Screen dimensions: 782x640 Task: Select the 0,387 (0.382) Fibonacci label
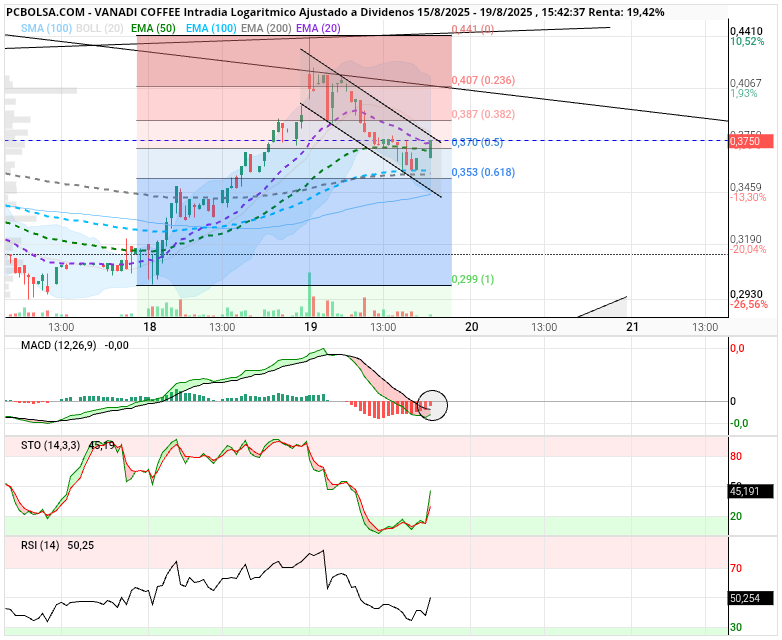click(x=483, y=114)
